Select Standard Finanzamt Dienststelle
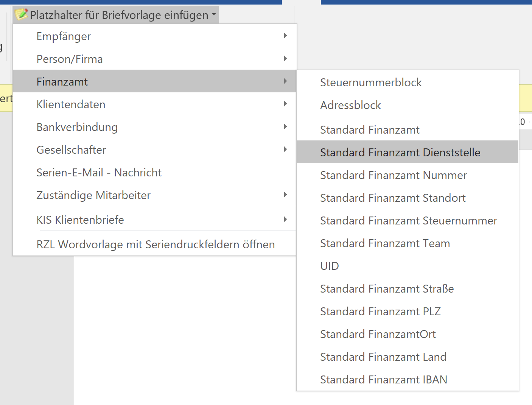532x405 pixels. [x=400, y=153]
